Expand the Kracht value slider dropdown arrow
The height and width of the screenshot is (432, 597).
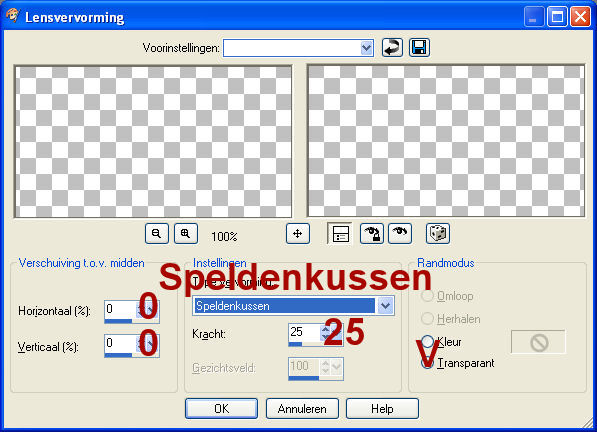[337, 332]
